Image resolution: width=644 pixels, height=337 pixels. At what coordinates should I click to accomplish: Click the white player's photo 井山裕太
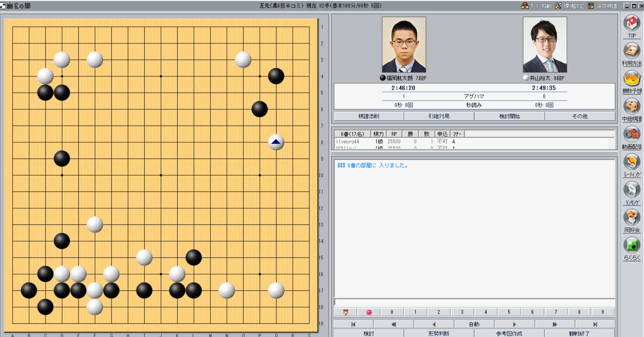tap(545, 45)
